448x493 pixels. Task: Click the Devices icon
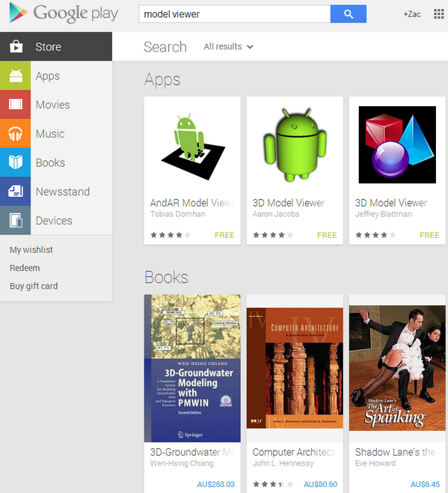coord(16,220)
